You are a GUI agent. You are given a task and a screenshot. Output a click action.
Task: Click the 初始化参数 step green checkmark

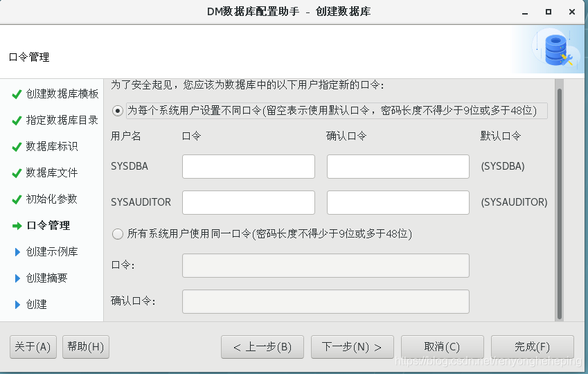(x=17, y=199)
